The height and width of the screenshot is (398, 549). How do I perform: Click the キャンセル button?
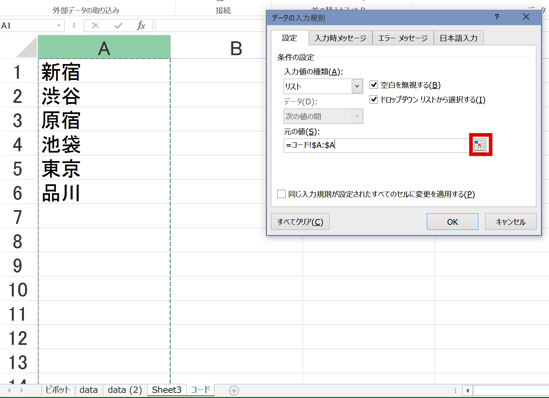point(510,222)
